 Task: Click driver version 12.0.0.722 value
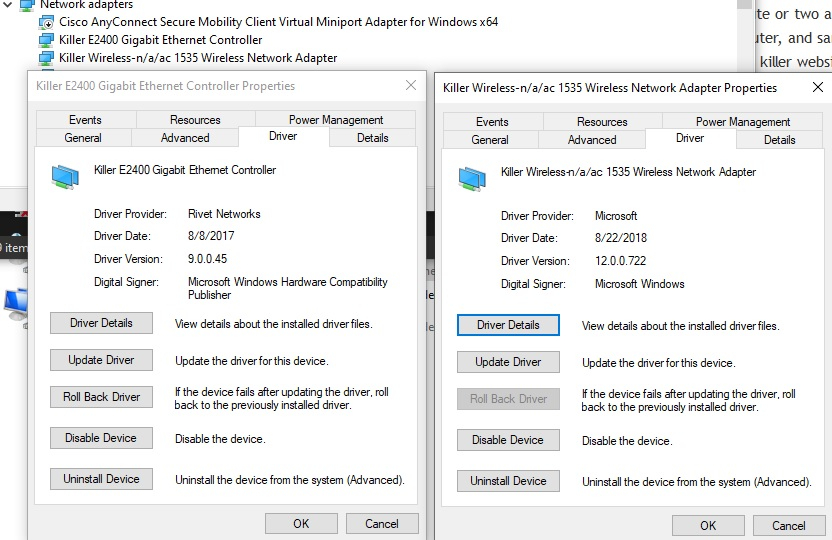click(620, 261)
